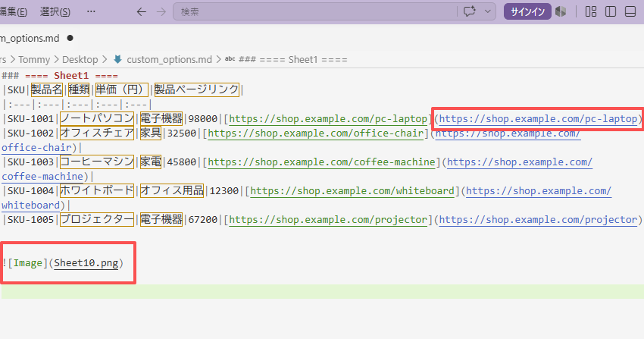This screenshot has height=339, width=644.
Task: Toggle the primary sidebar icon
Action: tap(611, 11)
